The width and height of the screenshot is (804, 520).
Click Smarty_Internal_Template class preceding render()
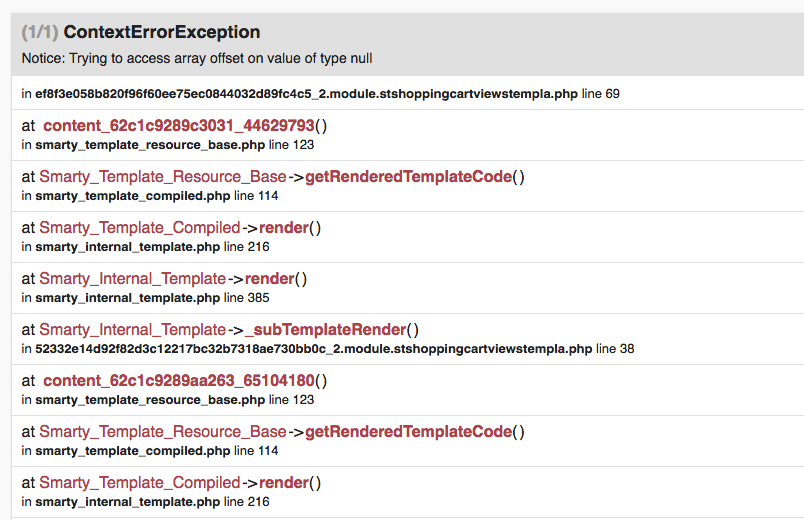click(133, 279)
